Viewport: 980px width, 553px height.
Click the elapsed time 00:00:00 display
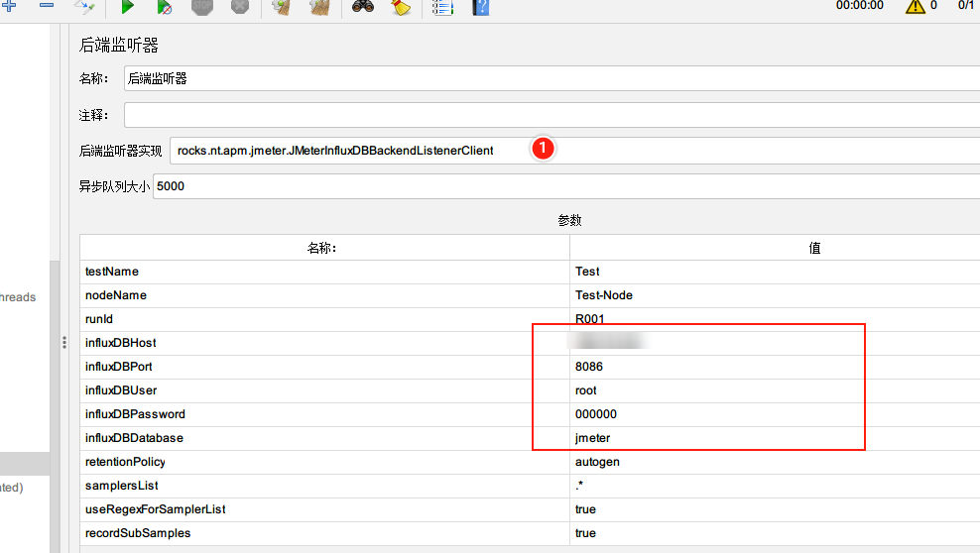click(x=860, y=6)
